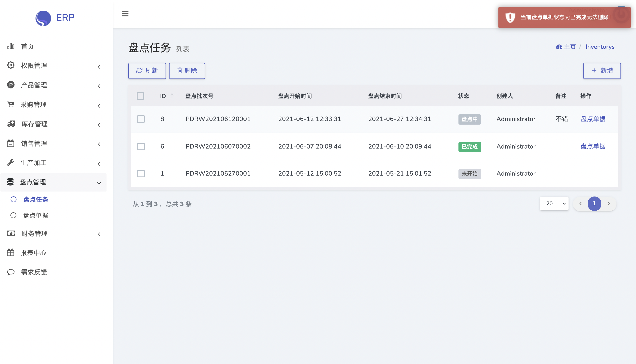Open the page size 20 dropdown
The image size is (636, 364).
click(554, 204)
